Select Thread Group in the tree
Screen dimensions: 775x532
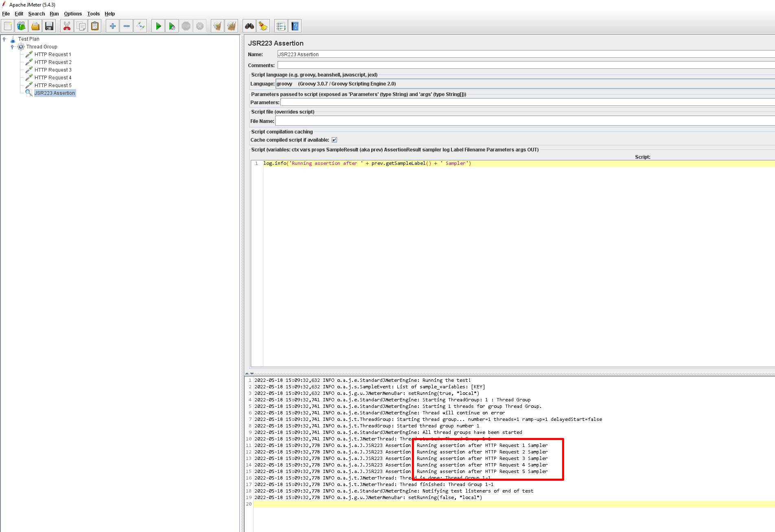[42, 47]
